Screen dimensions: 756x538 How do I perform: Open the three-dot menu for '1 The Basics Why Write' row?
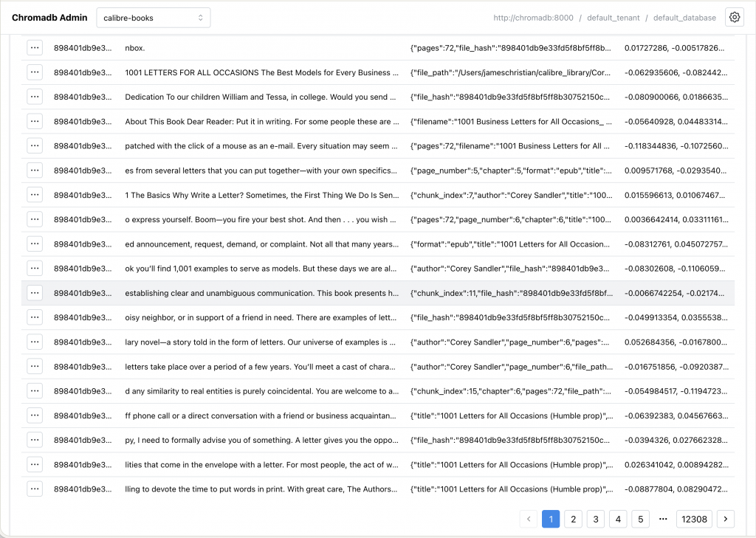pos(35,195)
